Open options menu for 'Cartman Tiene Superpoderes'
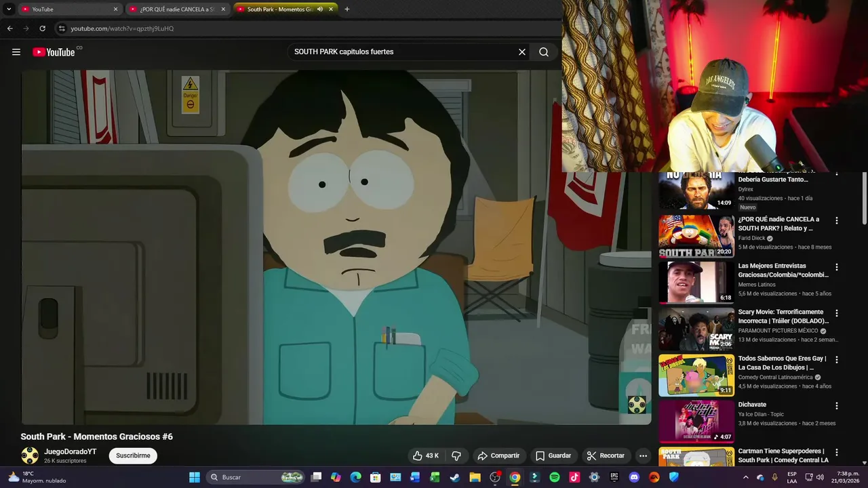 (x=837, y=452)
